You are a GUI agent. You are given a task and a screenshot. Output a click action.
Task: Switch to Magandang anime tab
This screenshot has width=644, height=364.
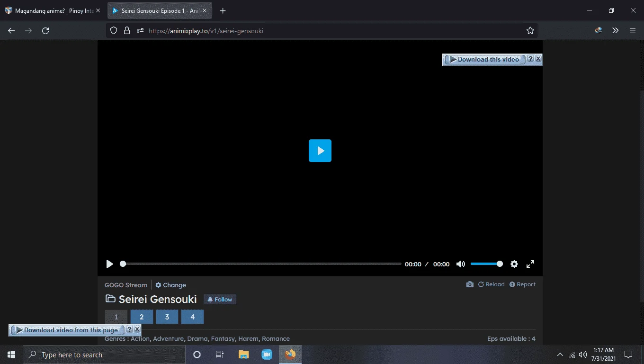click(x=52, y=10)
